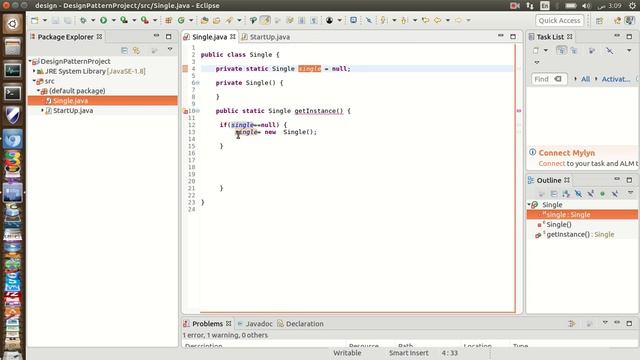Screen dimensions: 640x360
Task: Toggle Scheduled presentation in Task List
Action: tap(574, 50)
